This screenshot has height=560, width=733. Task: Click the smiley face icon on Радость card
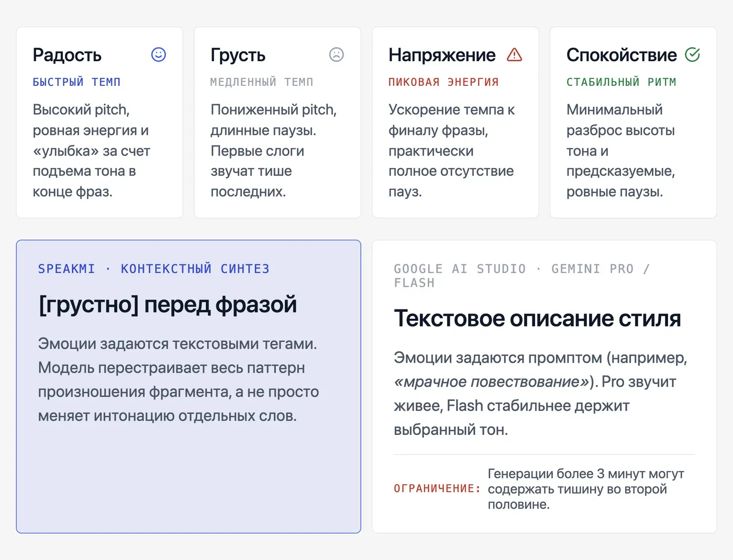point(159,54)
